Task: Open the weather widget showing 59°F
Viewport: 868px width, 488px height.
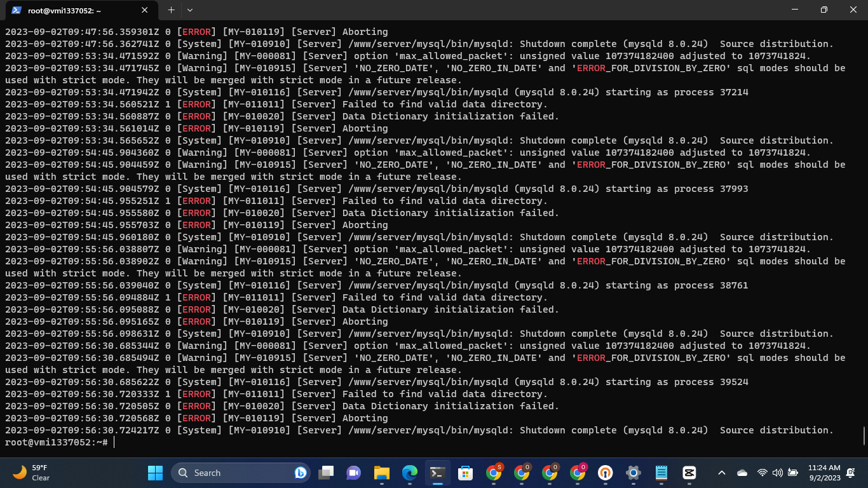Action: point(31,473)
